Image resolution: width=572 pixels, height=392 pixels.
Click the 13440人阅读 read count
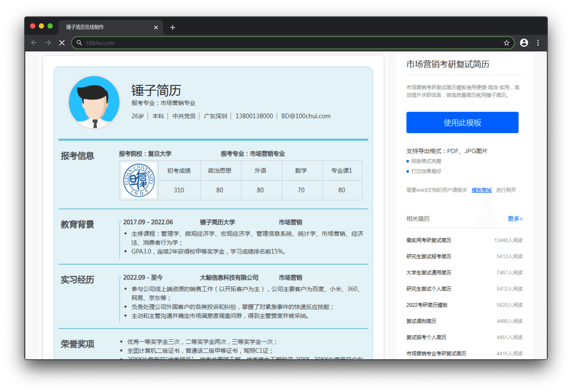508,240
